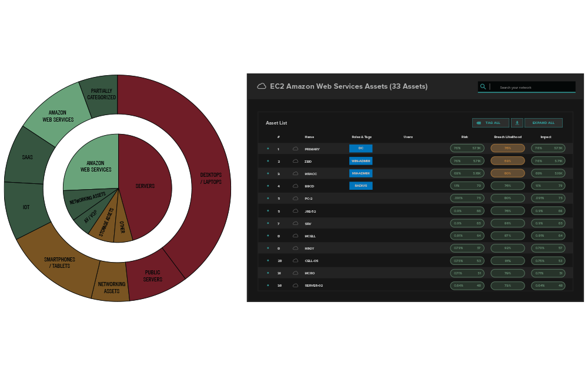
Task: Click the download icon button
Action: (517, 123)
